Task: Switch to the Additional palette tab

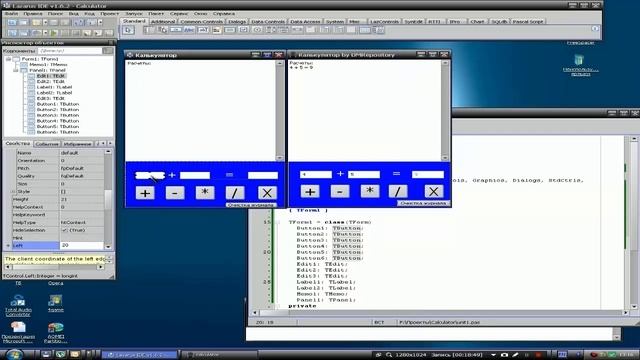Action: [x=163, y=21]
